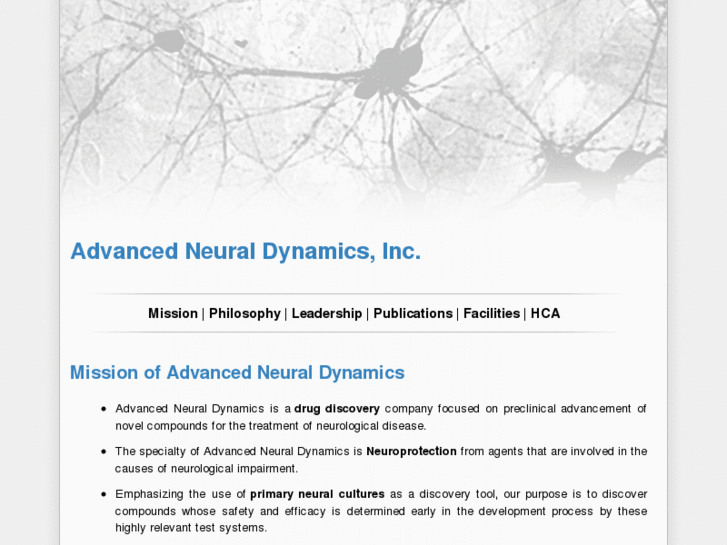Click 'causes of neurological impairment.' line
The width and height of the screenshot is (727, 545).
[x=206, y=468]
